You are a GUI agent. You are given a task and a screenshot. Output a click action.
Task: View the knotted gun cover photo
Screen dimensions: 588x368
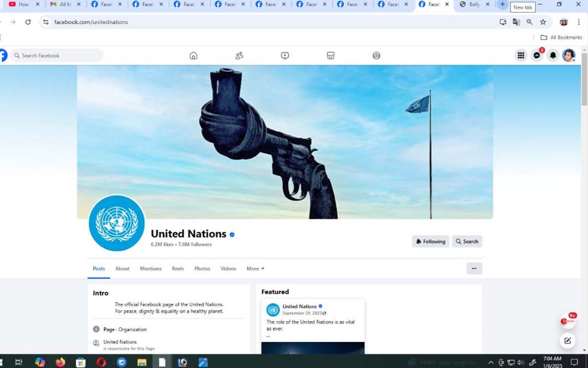click(x=285, y=142)
